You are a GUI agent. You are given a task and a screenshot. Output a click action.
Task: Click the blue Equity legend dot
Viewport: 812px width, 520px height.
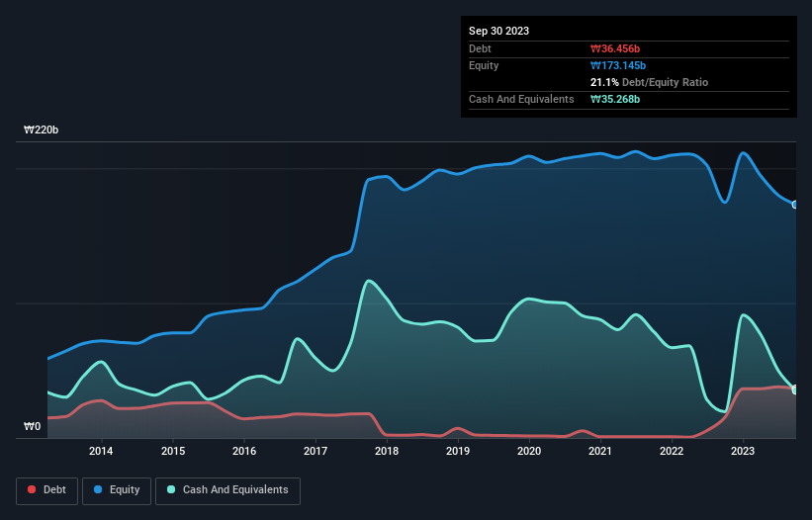[x=98, y=489]
